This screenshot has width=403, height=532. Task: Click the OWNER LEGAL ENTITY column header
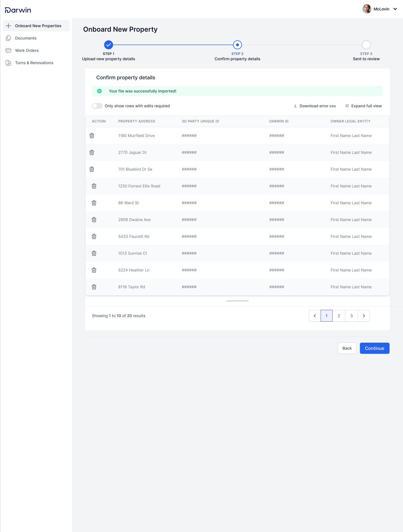[350, 121]
